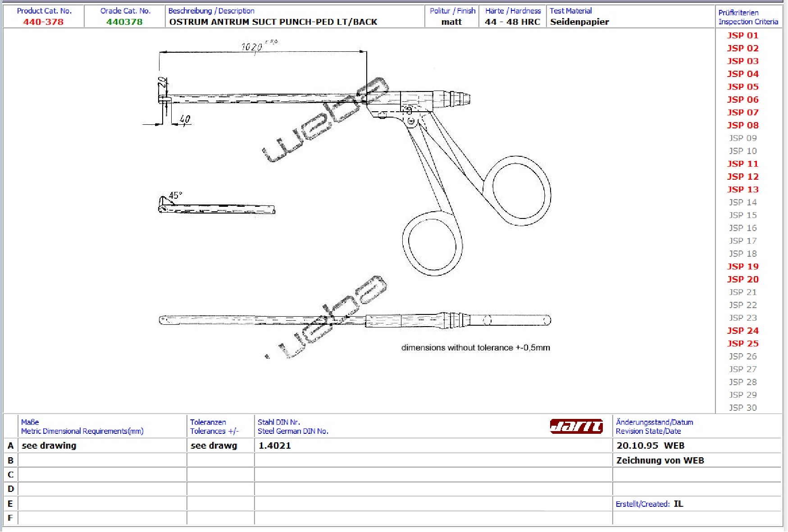
Task: Choose the greyed-out JSP 30 entry
Action: 742,408
